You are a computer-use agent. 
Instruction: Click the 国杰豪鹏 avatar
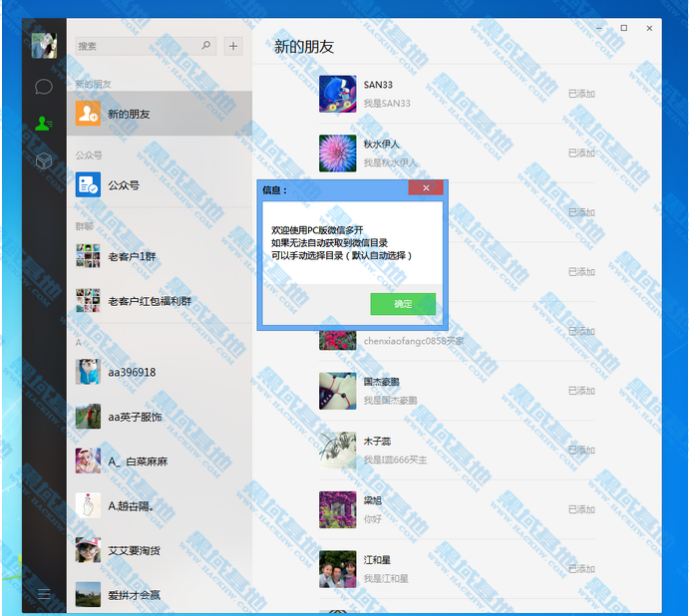(x=337, y=391)
